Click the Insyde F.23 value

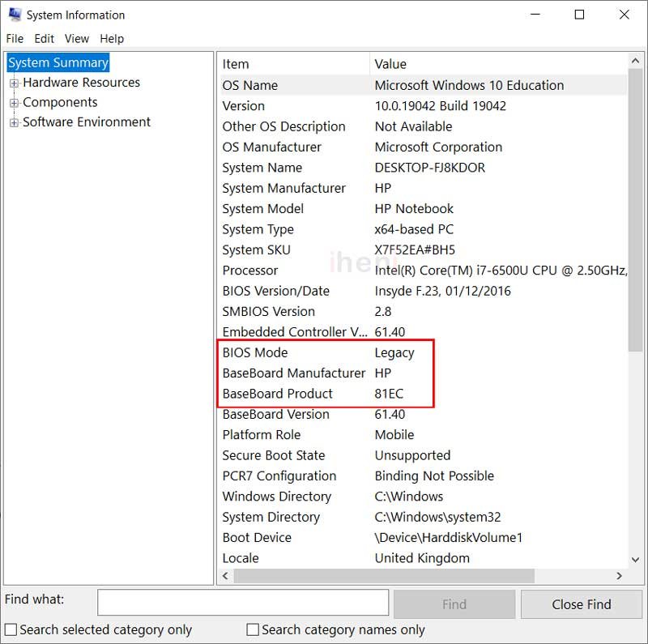pos(442,291)
